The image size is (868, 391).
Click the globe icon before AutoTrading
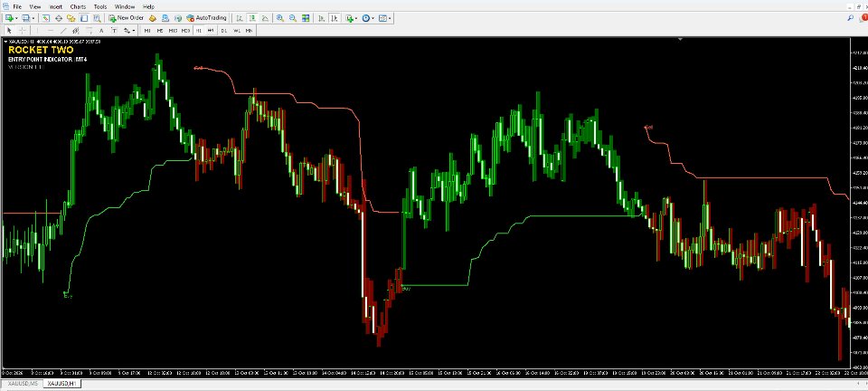(178, 18)
